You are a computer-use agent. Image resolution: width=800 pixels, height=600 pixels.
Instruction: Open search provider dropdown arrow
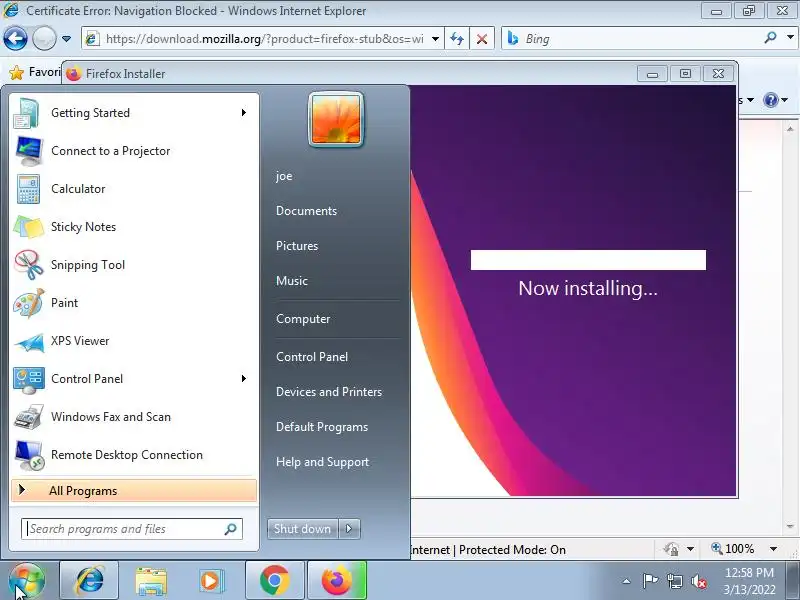pos(790,38)
